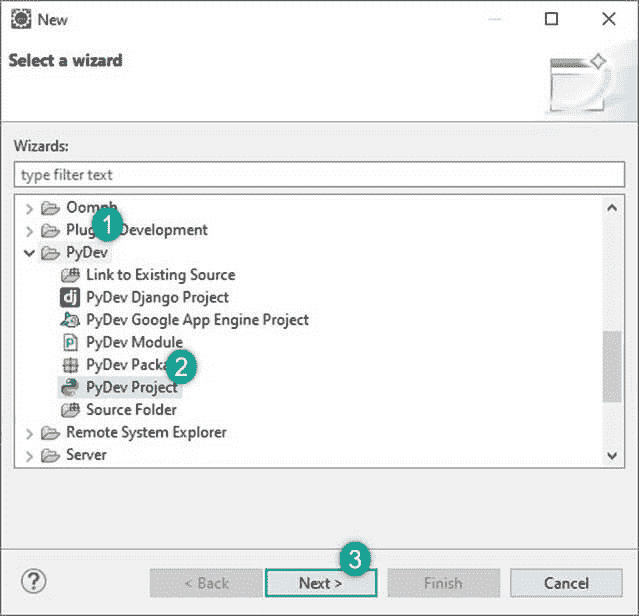The image size is (639, 616).
Task: Select the PyDev tree label
Action: 87,253
